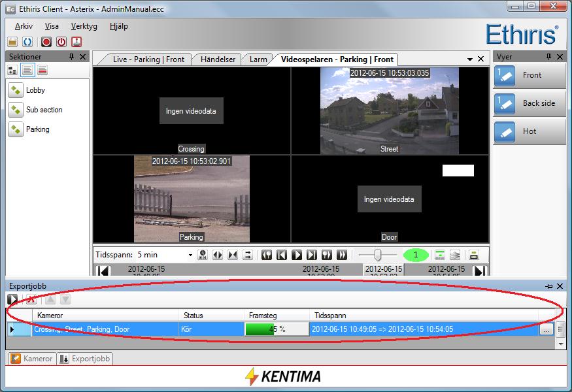572x392 pixels.
Task: Start video playback
Action: tap(297, 255)
